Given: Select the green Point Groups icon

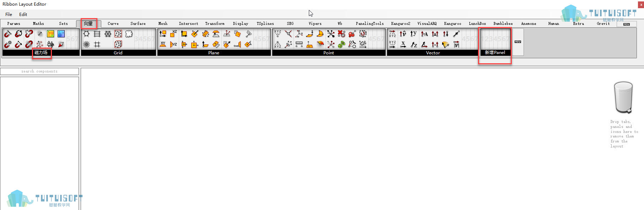Looking at the screenshot, I should [x=342, y=44].
